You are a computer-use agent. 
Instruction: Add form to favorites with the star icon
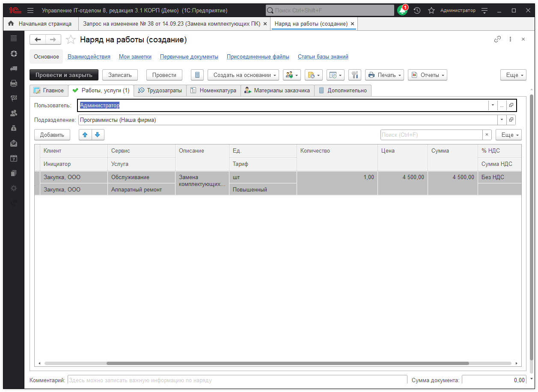[x=71, y=40]
